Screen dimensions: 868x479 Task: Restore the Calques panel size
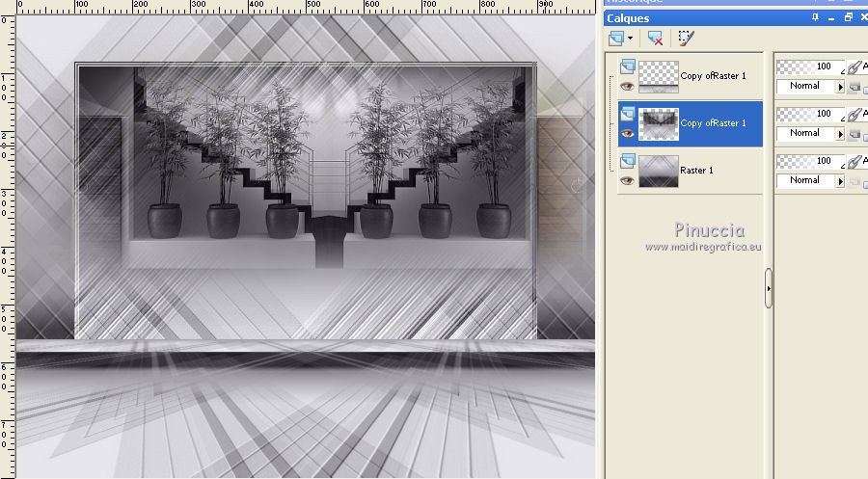(x=848, y=17)
